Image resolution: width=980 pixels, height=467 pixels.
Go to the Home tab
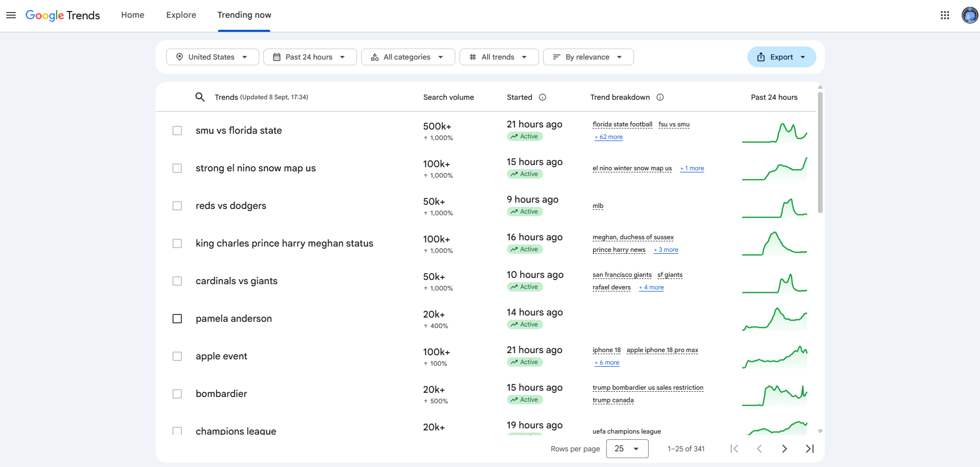pos(133,15)
